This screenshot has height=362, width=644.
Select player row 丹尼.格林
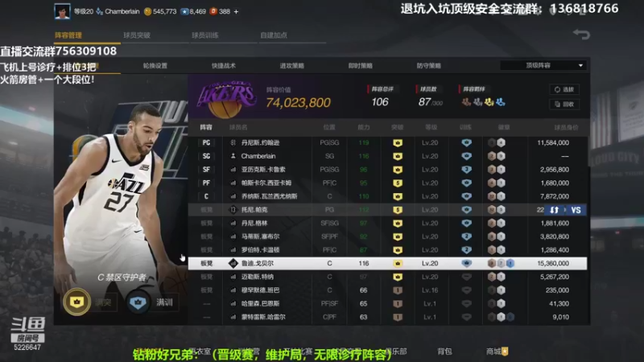pos(387,224)
